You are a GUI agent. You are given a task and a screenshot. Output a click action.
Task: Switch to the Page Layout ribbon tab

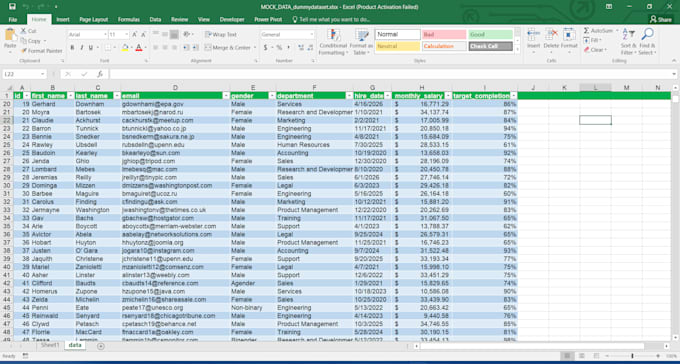[94, 20]
